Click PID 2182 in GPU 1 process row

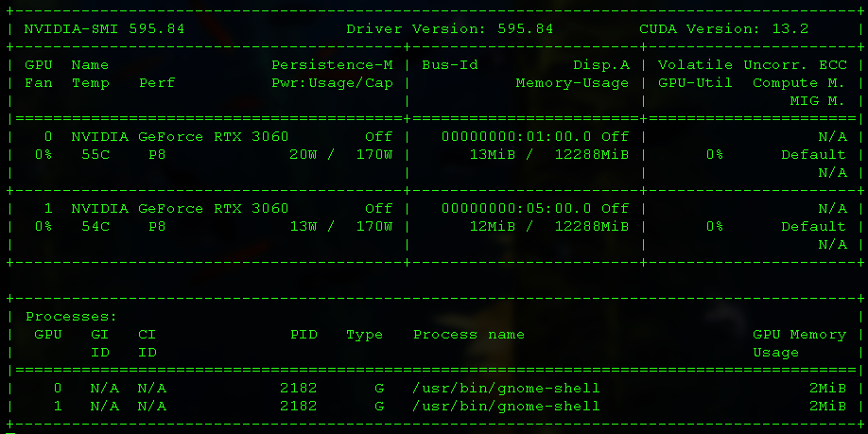(299, 407)
